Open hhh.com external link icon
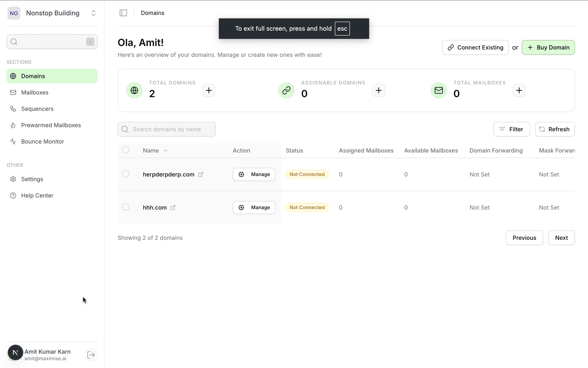588x368 pixels. point(173,207)
